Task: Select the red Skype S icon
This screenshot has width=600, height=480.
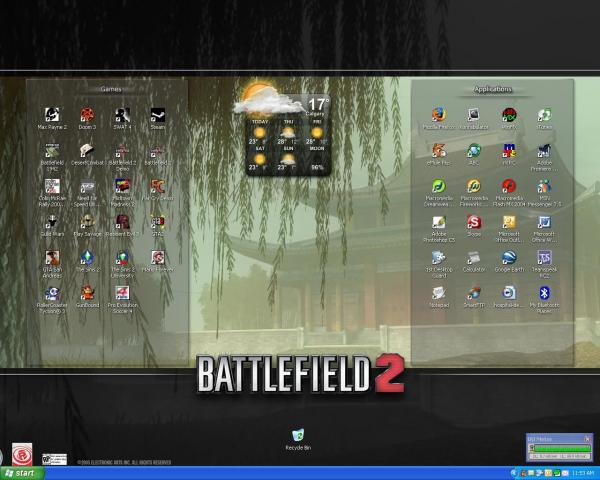Action: pyautogui.click(x=474, y=222)
